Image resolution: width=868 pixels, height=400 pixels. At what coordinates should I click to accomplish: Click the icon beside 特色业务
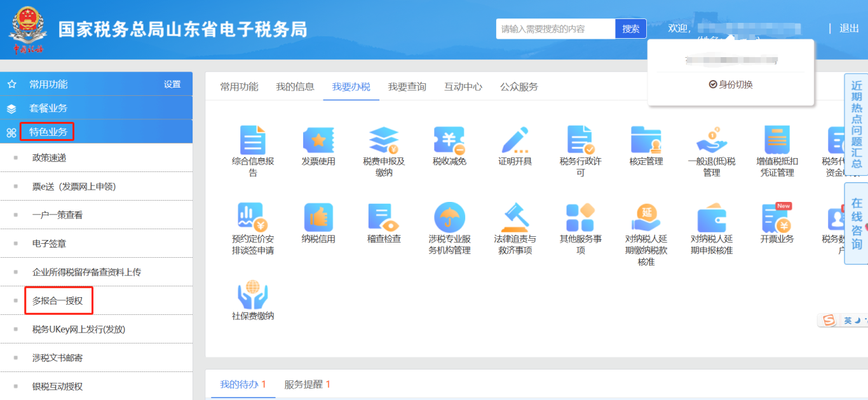[x=11, y=132]
